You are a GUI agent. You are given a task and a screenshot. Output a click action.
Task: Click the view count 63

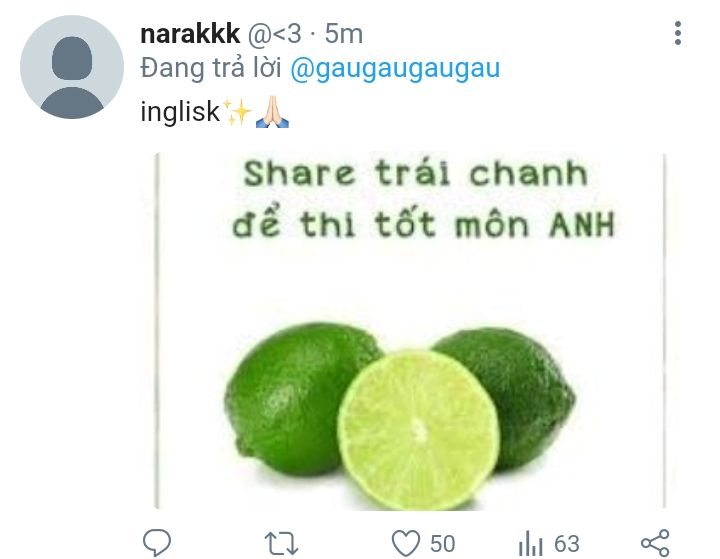tap(567, 544)
